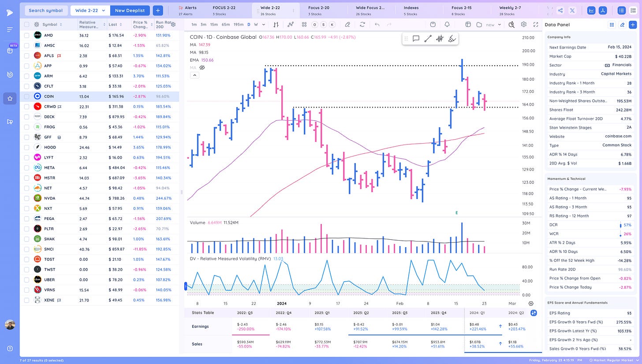Toggle the select-all checkbox in table header
Screen dimensions: 642x364
point(26,25)
